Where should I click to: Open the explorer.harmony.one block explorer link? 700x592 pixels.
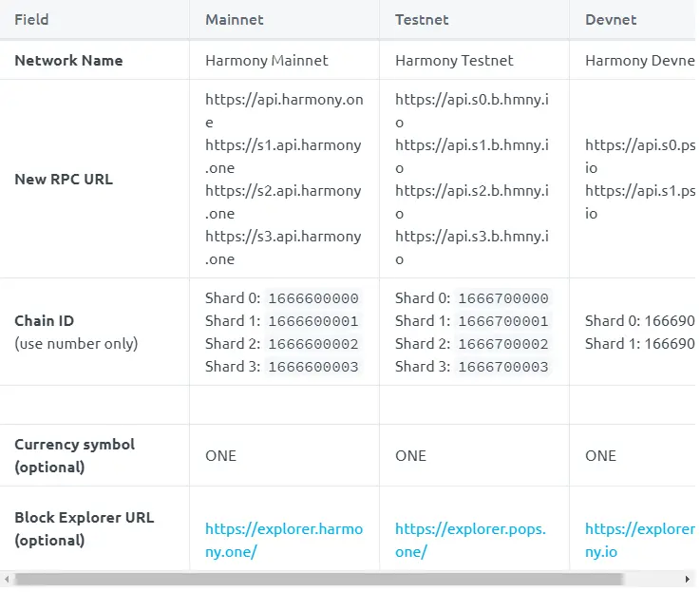coord(284,540)
